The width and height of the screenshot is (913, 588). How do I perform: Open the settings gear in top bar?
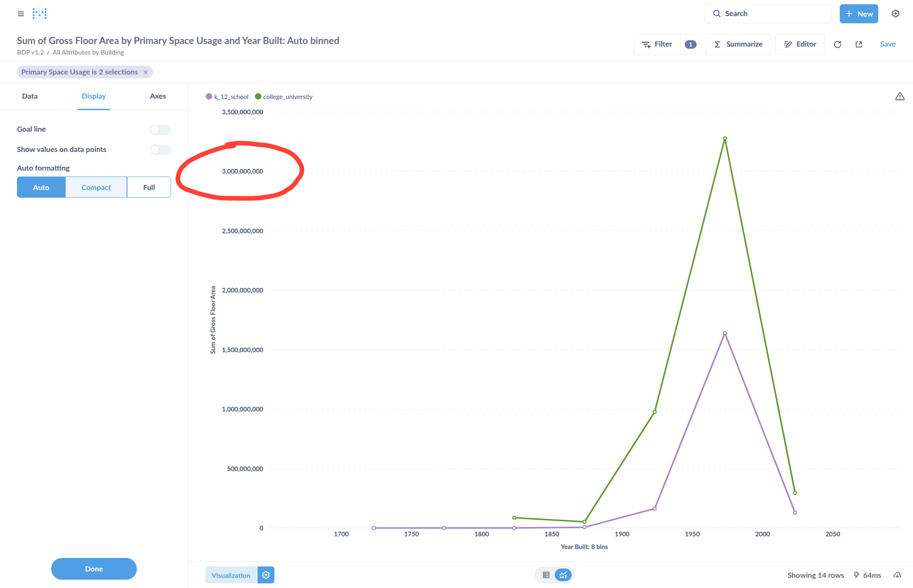[895, 14]
